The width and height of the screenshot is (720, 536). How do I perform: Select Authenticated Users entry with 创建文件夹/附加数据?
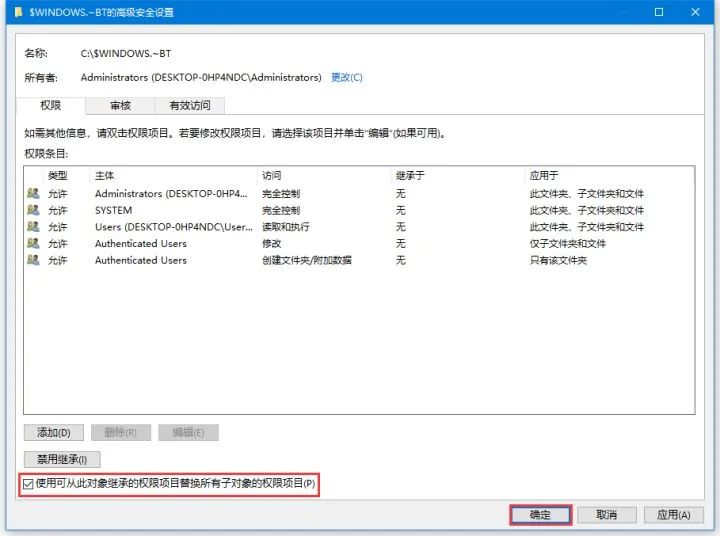(x=359, y=260)
